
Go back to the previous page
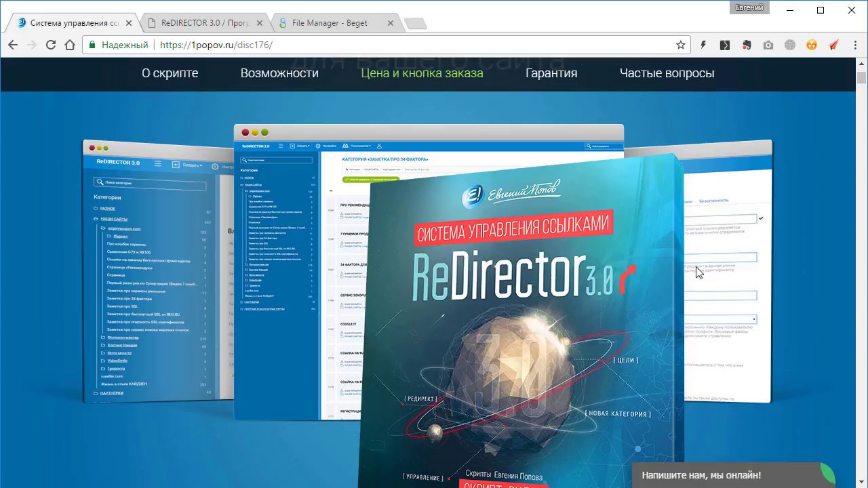pos(13,45)
